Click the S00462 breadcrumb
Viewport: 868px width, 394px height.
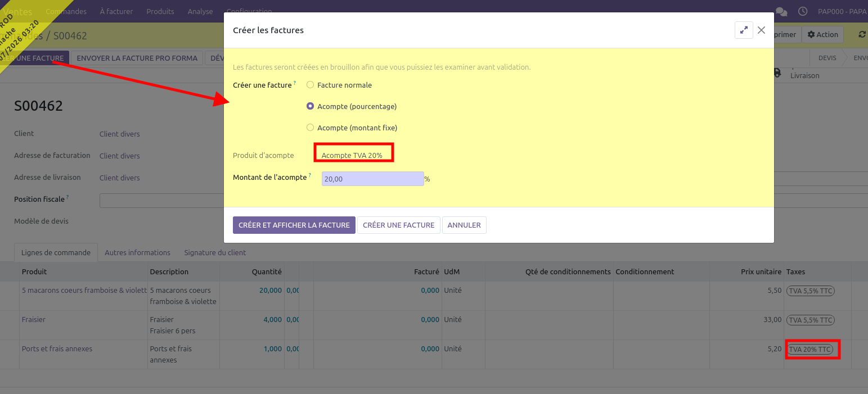pyautogui.click(x=70, y=35)
